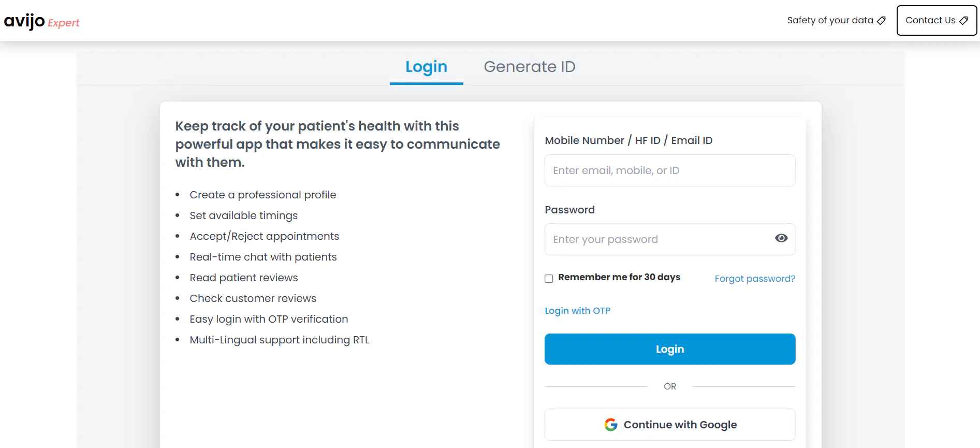Toggle password visibility with the eye icon
This screenshot has width=980, height=448.
pyautogui.click(x=781, y=238)
